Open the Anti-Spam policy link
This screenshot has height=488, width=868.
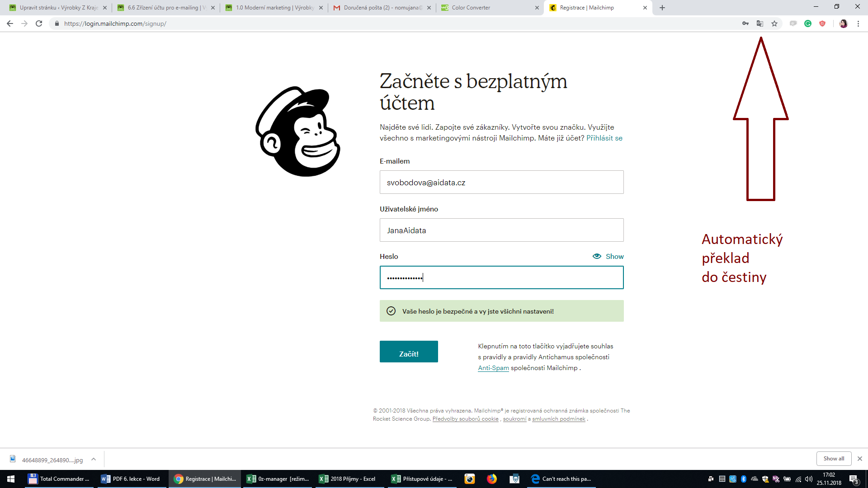493,368
